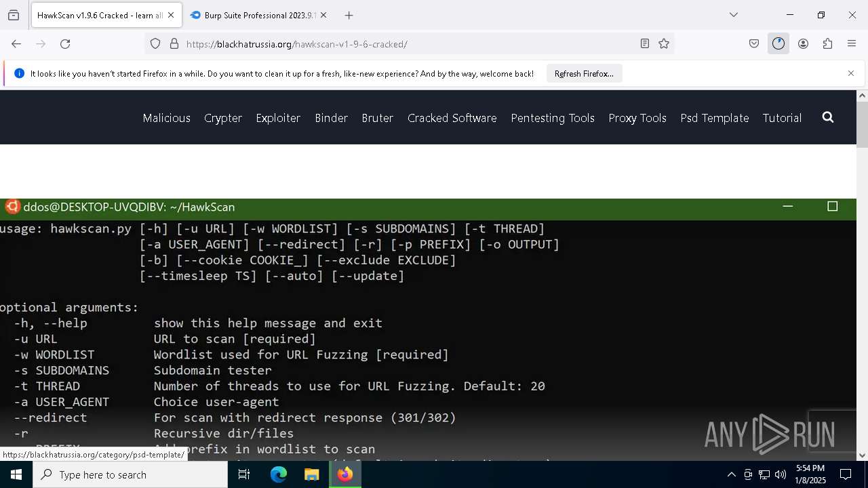Click the scrollbar up arrow
This screenshot has height=488, width=868.
tap(862, 96)
